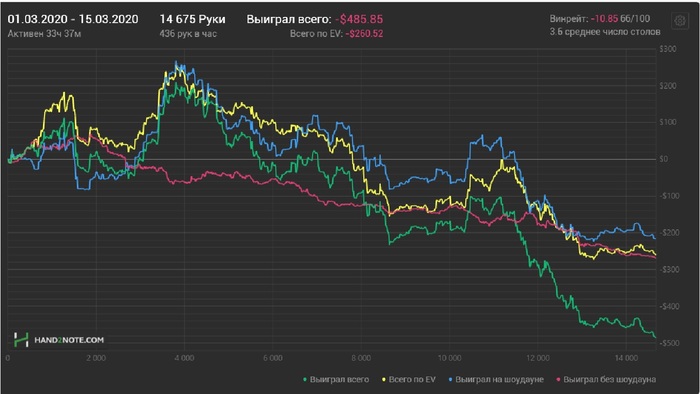Click the Всего по EV -$260.52 value
Viewport: 700px width, 394px height.
tap(336, 33)
